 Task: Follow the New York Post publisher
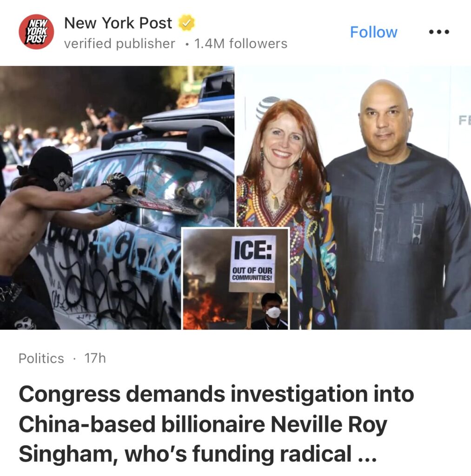373,32
